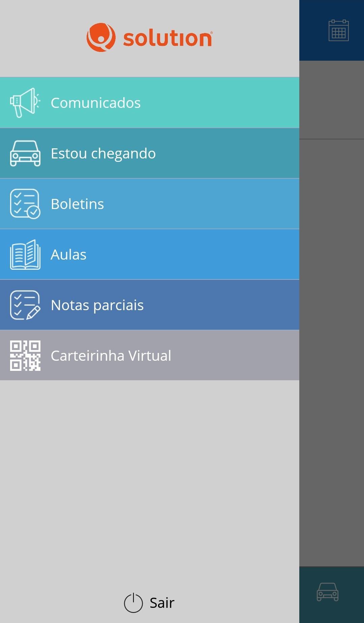Image resolution: width=364 pixels, height=623 pixels.
Task: Tap the QR code Carteirinha icon
Action: tap(25, 355)
